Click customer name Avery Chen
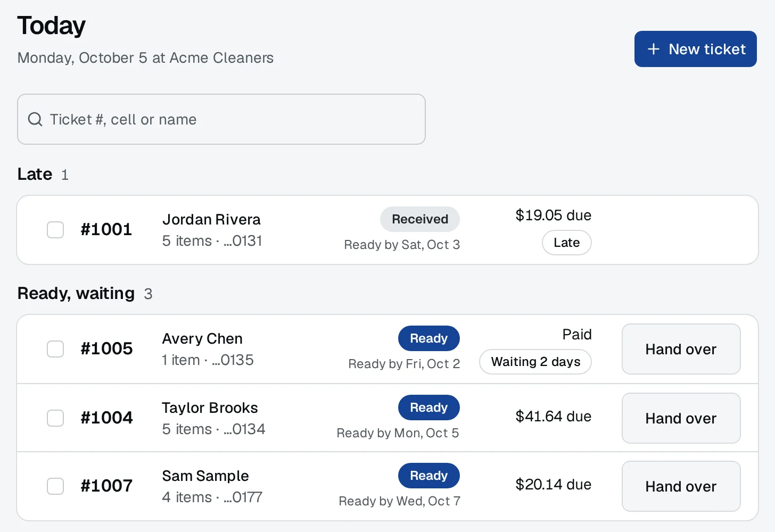The image size is (775, 532). (202, 338)
